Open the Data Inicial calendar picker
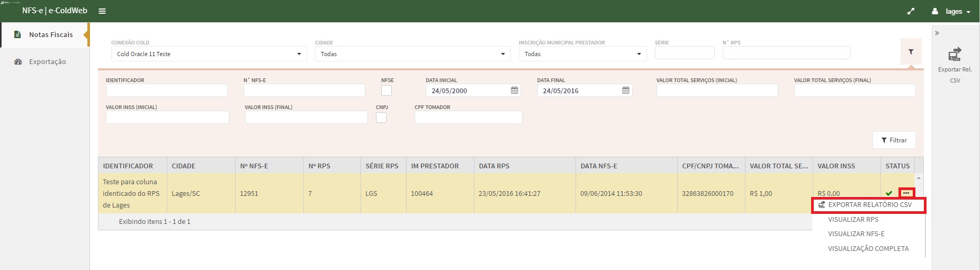Screen dimensions: 980x270 pos(514,91)
